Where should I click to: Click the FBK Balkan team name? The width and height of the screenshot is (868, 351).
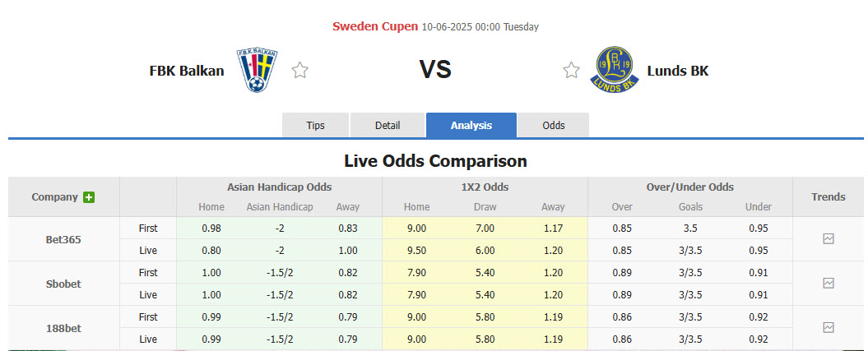tap(187, 71)
